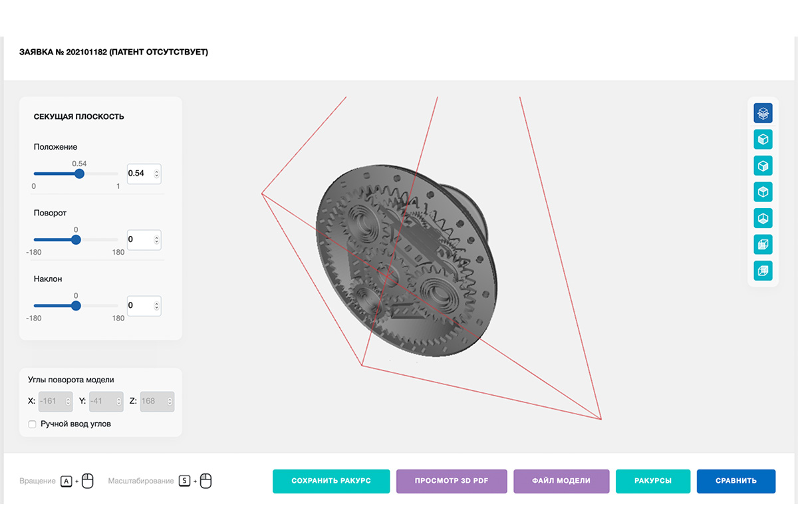The image size is (798, 532).
Task: Enable the Ручной ввод углов checkbox
Action: (33, 424)
